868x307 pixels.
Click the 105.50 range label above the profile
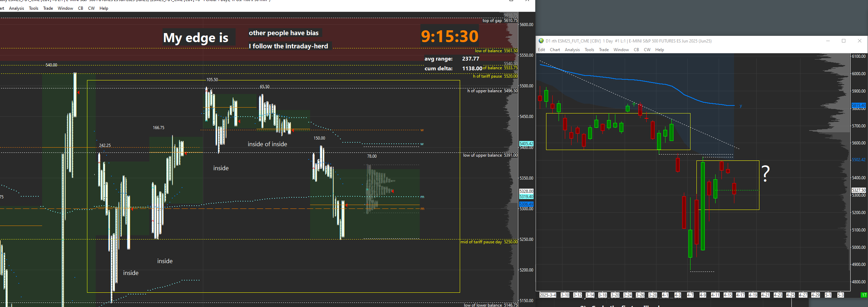tap(212, 80)
